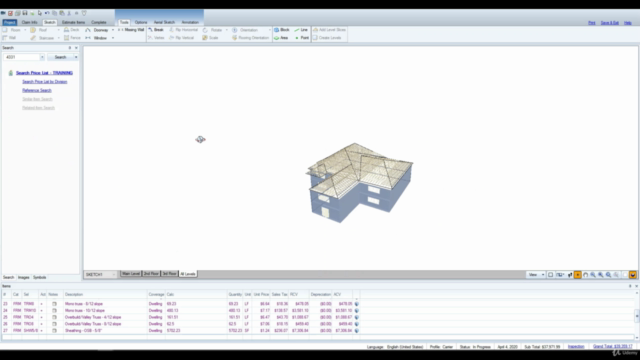
Task: Click the first zoom magnifier icon in view bar
Action: (593, 275)
